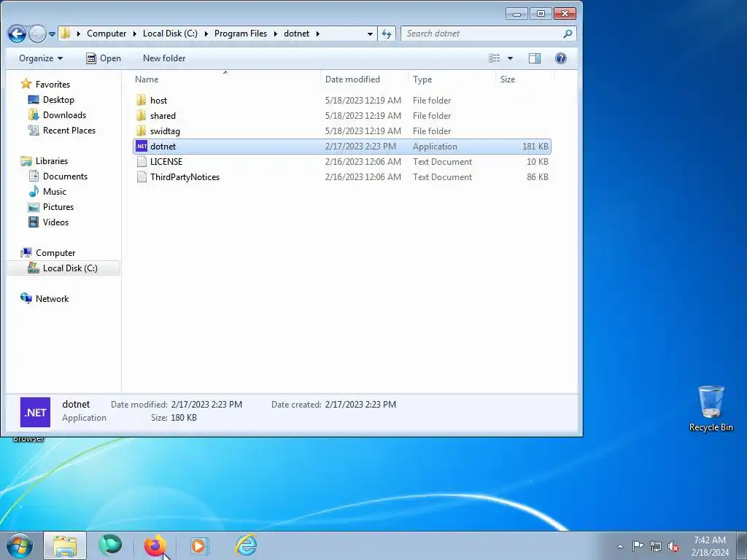Viewport: 747px width, 560px height.
Task: Open the Organize menu
Action: point(41,58)
